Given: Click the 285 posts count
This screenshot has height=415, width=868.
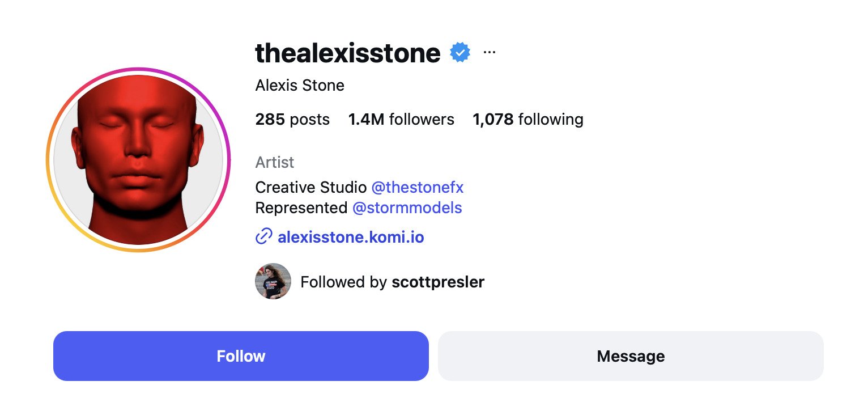Looking at the screenshot, I should point(292,120).
